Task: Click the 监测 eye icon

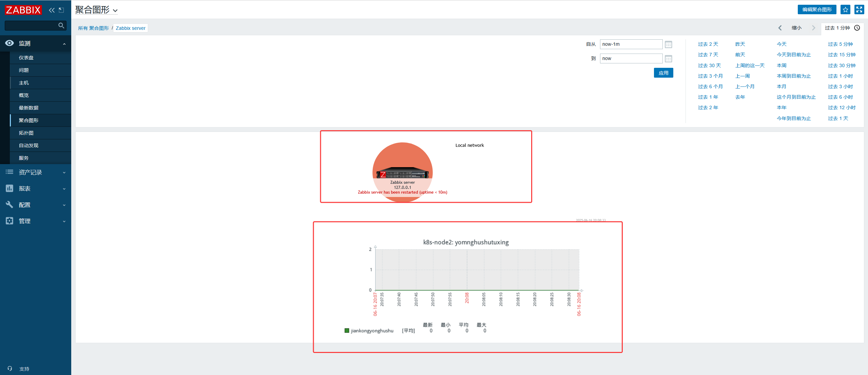Action: [x=9, y=43]
